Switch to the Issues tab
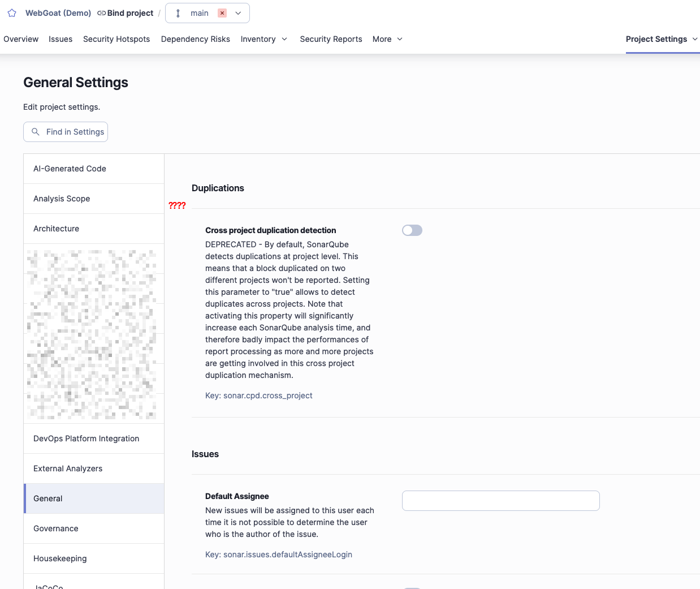 point(61,39)
